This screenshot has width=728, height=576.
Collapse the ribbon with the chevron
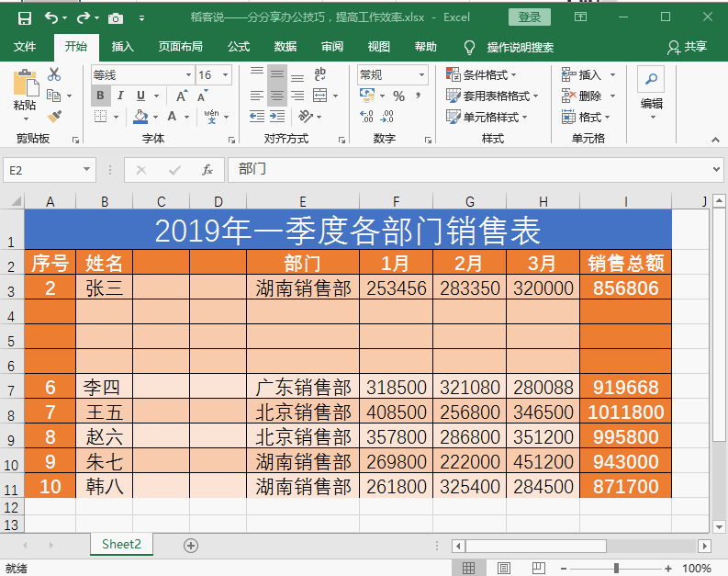pos(715,140)
